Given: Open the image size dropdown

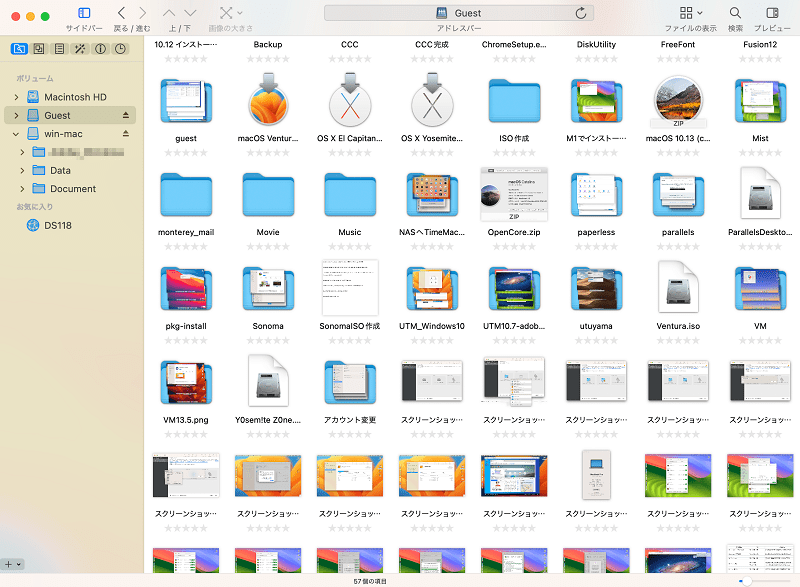Looking at the screenshot, I should coord(231,13).
